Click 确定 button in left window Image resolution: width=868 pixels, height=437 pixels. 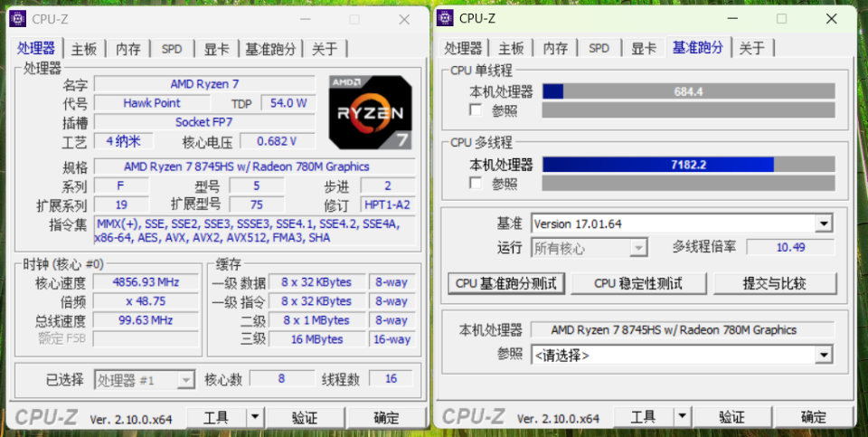[x=387, y=417]
